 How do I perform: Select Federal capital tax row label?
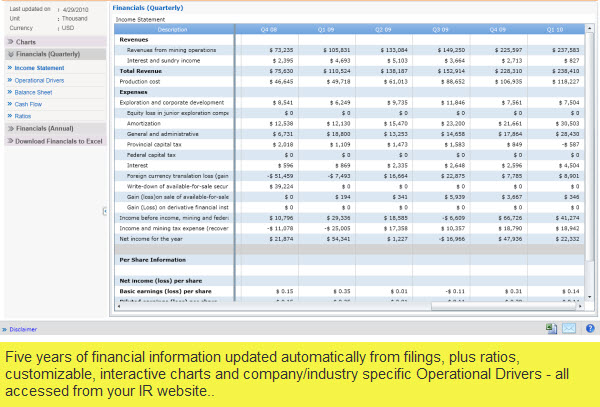click(151, 155)
